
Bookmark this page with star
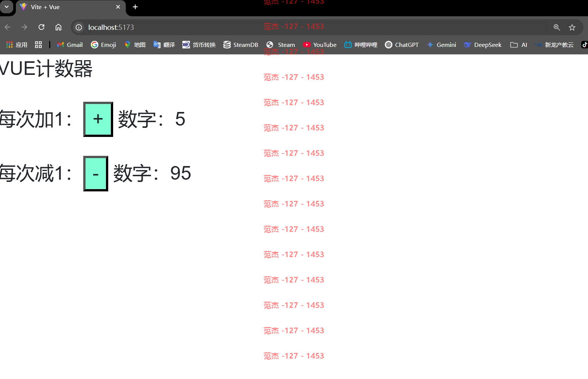(572, 27)
